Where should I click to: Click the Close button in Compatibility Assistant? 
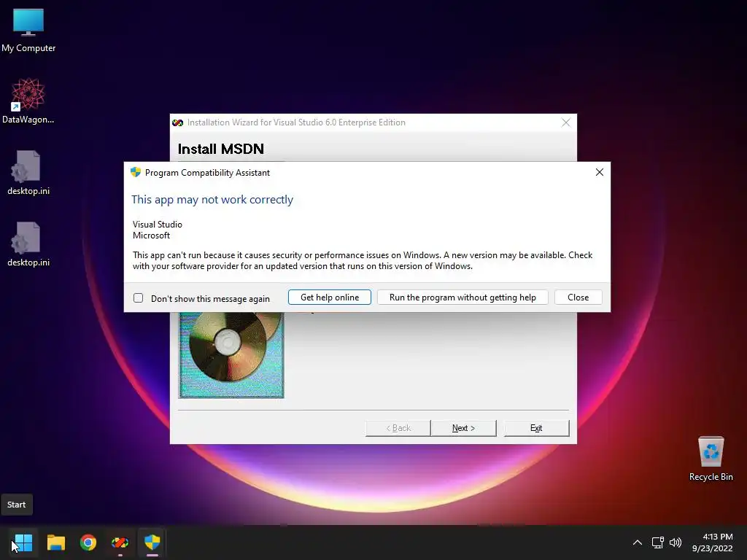[x=578, y=297]
